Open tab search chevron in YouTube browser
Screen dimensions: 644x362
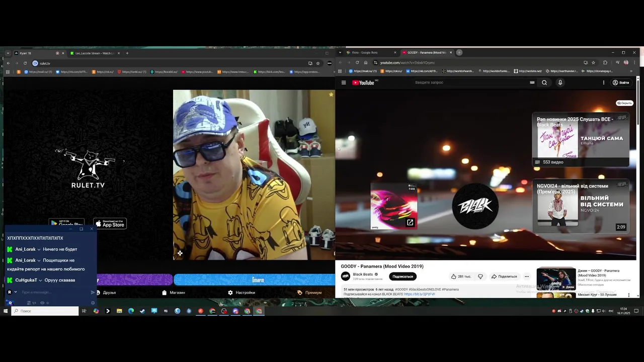point(341,52)
